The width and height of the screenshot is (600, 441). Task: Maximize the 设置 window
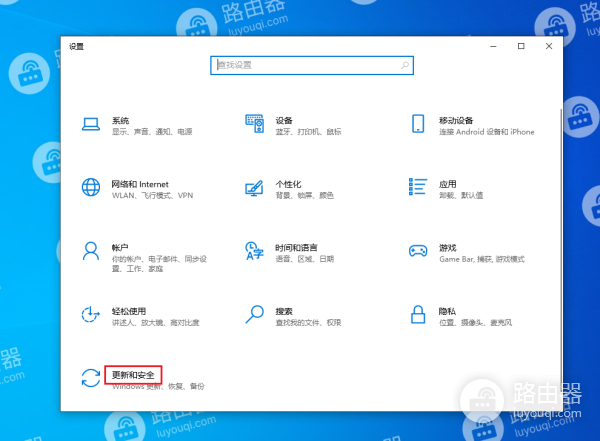click(521, 46)
